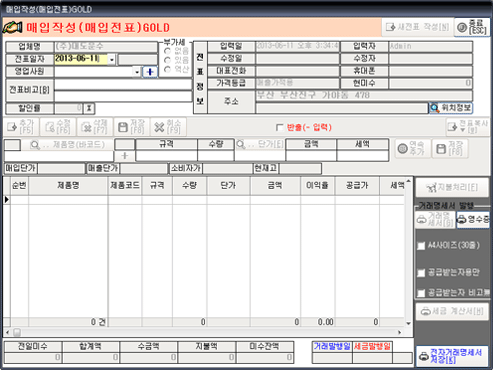Image resolution: width=493 pixels, height=370 pixels.
Task: Toggle the 공급받는자용만 checkbox
Action: pos(421,273)
